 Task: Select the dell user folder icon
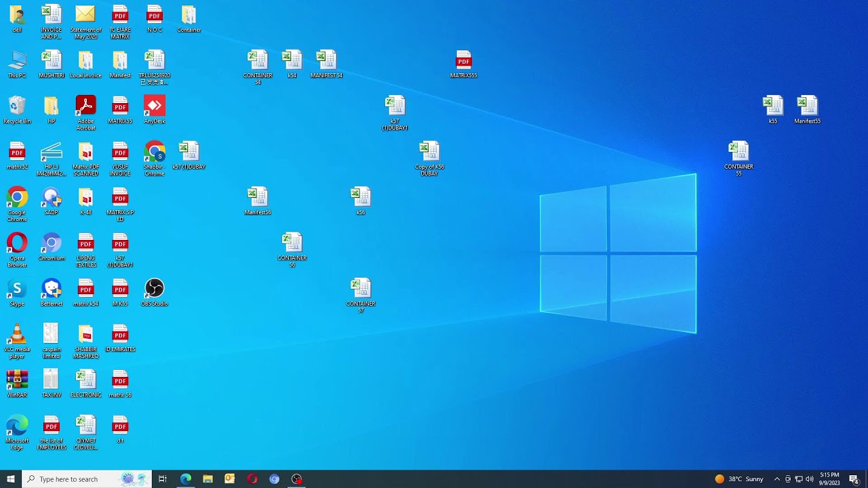(17, 19)
